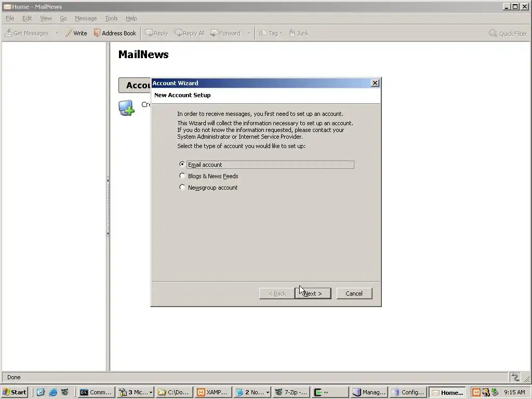
Task: Click the Reply All toolbar button
Action: [189, 33]
